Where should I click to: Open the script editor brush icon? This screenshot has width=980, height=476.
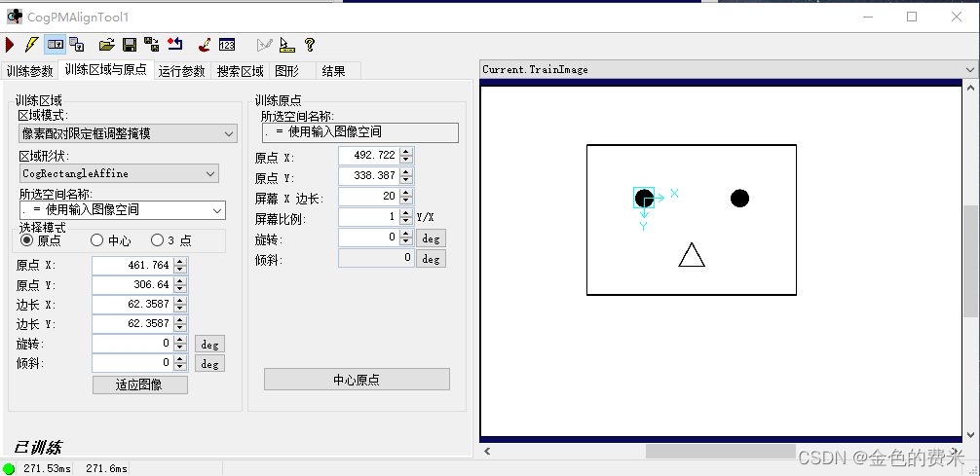coord(205,45)
